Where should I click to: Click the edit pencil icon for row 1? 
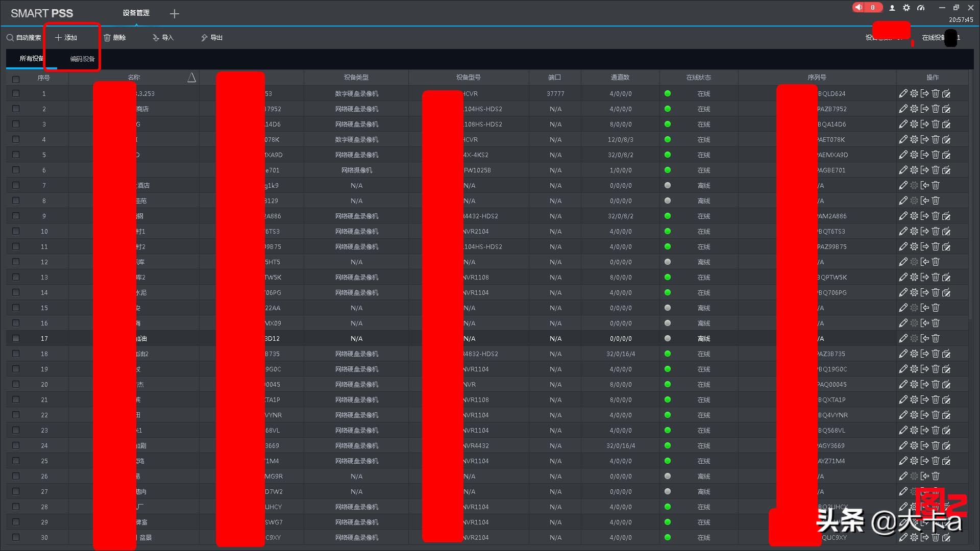coord(903,93)
